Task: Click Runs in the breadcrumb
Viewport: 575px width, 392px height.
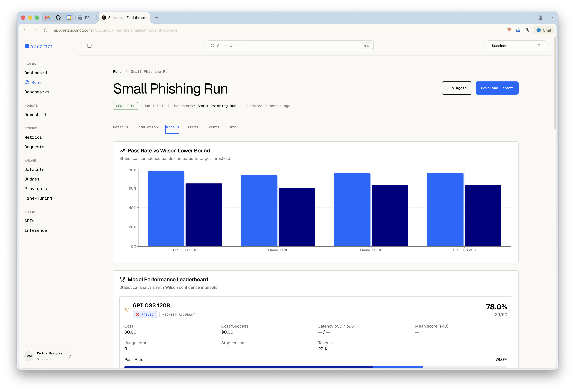Action: (x=117, y=71)
